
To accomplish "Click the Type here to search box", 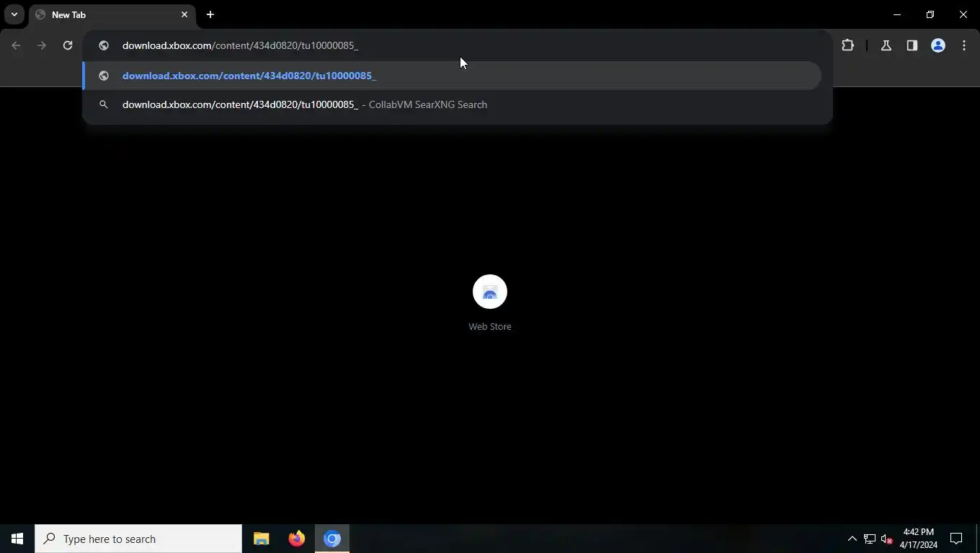I will (138, 539).
